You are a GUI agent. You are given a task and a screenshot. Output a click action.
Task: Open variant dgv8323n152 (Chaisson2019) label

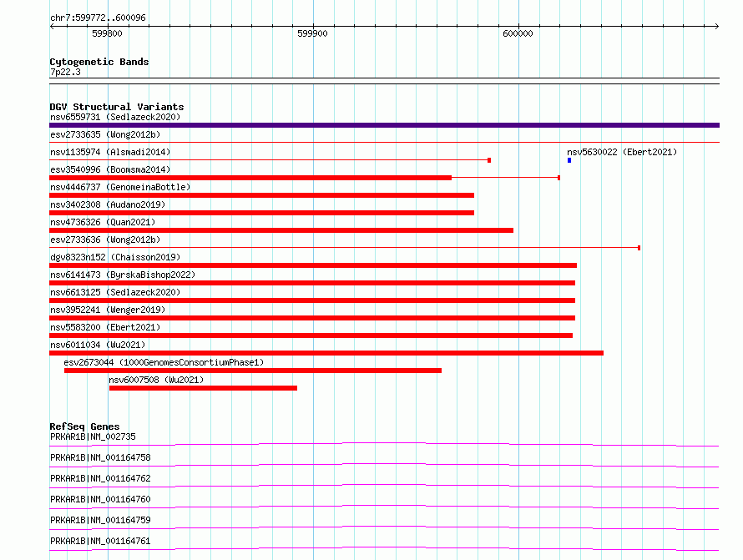[115, 257]
